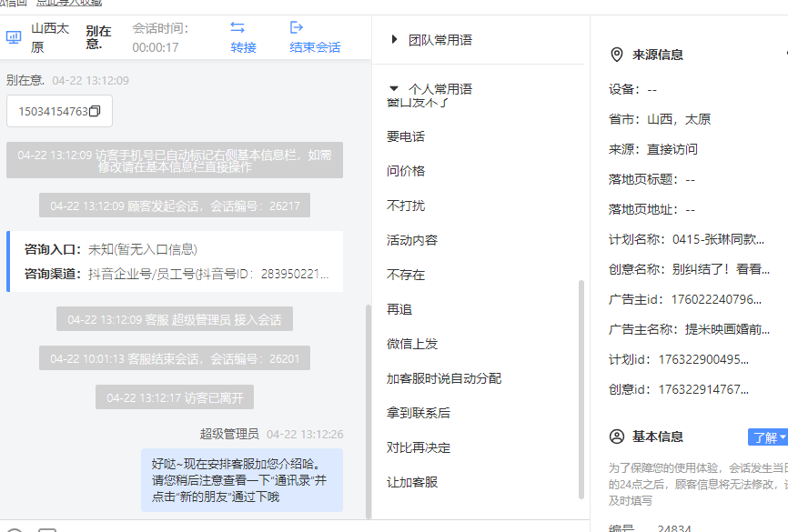This screenshot has height=532, width=788.
Task: Click the 客服结束会话 26201 notice
Action: (x=175, y=358)
